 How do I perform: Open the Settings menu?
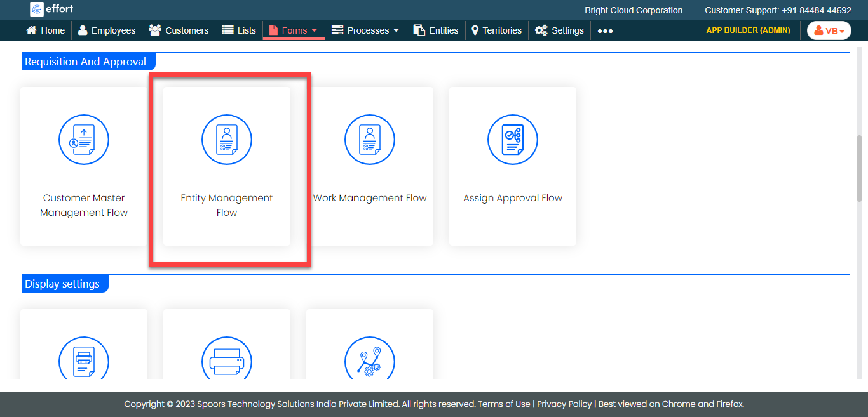pos(559,30)
